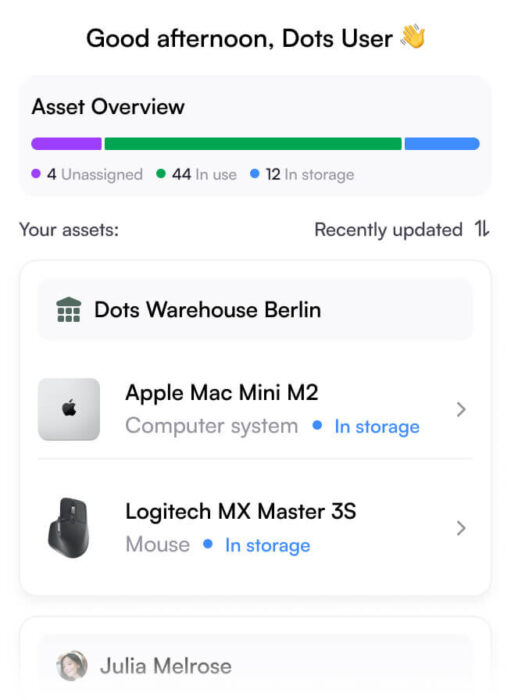Open the Apple Mac Mini M2 title
Screen dimensions: 511x700
(222, 393)
